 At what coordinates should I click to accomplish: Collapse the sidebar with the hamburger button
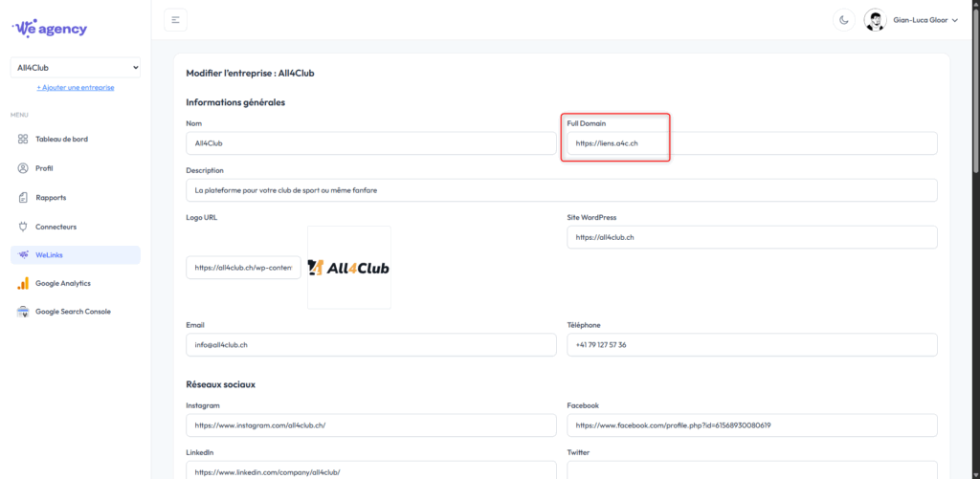pyautogui.click(x=176, y=20)
